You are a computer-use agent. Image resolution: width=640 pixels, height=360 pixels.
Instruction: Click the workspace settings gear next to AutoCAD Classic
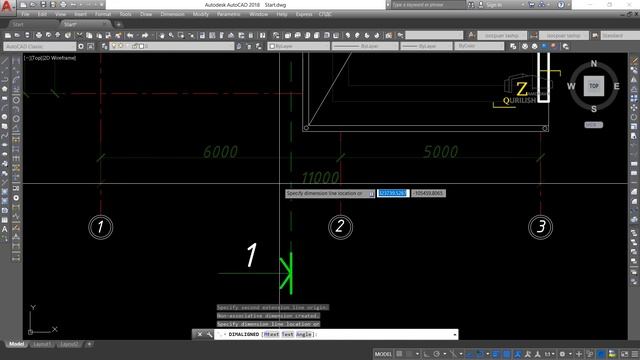click(81, 47)
